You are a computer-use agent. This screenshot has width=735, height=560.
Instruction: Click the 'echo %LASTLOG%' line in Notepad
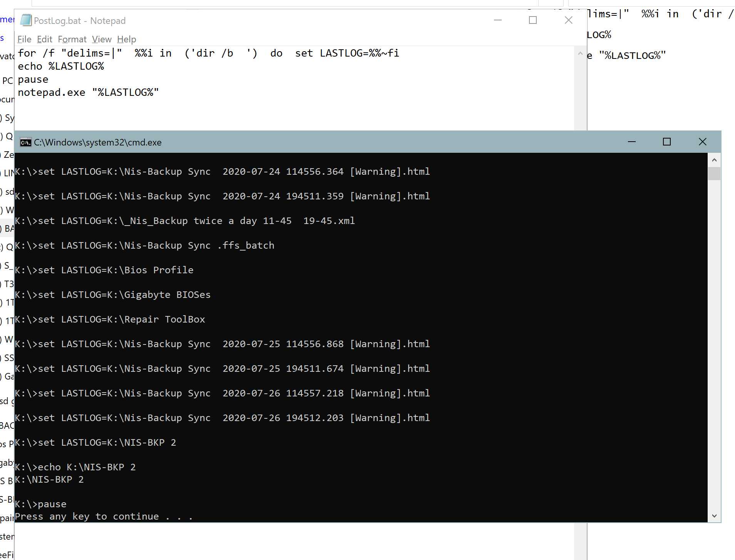pos(61,66)
